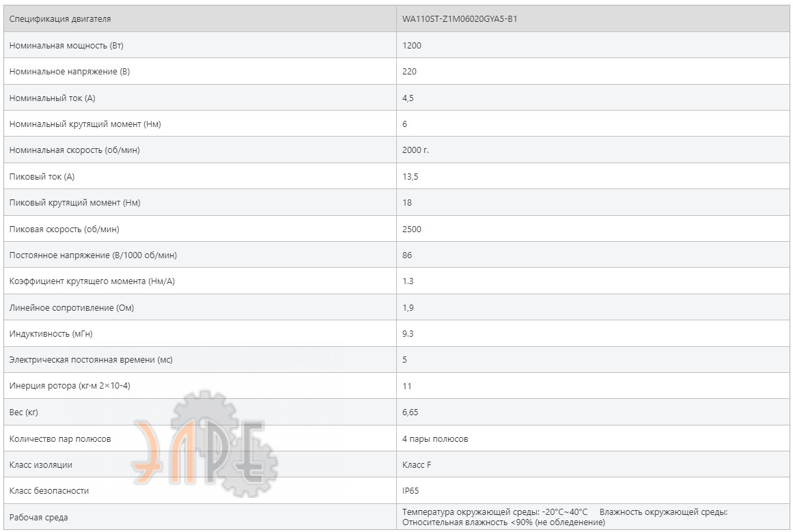Select the Индуктивность value 9.3
This screenshot has height=532, width=793.
coord(408,333)
